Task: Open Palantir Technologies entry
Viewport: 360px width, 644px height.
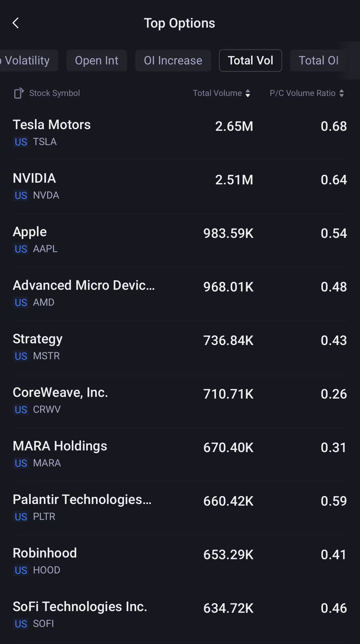Action: click(x=180, y=507)
